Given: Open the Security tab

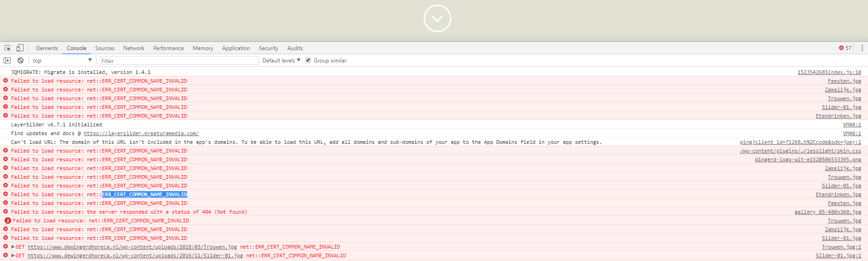Looking at the screenshot, I should click(268, 48).
